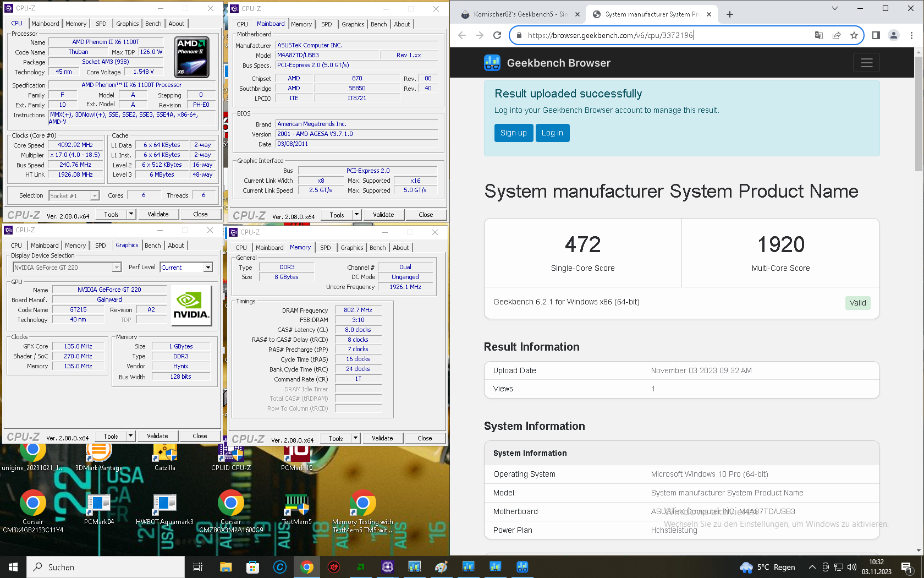The width and height of the screenshot is (924, 578).
Task: Open the CPU-Z taskbar icon with the purple chip
Action: 388,567
